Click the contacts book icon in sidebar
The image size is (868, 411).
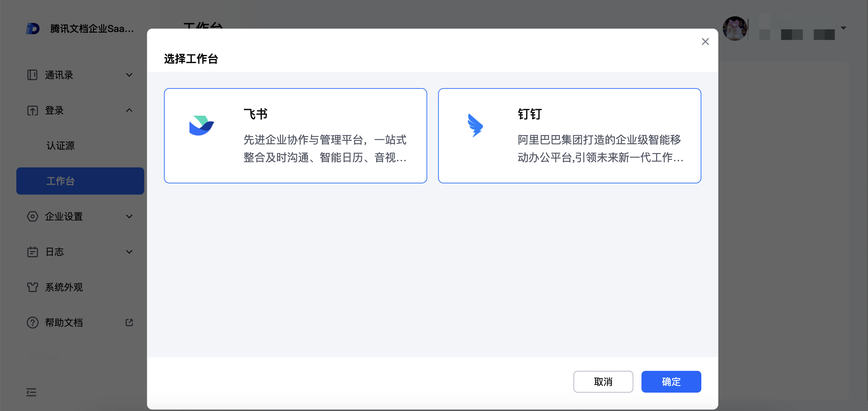pos(32,75)
